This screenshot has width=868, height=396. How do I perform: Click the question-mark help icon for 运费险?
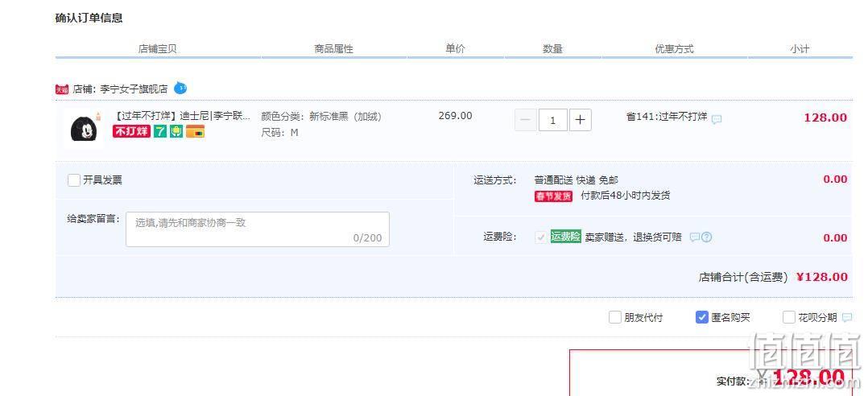pos(706,237)
